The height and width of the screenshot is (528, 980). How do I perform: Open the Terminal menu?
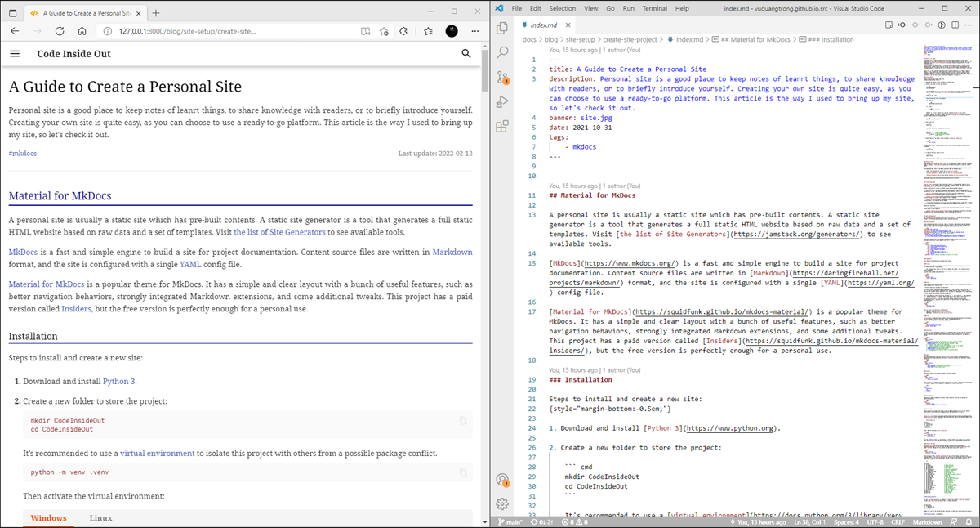click(656, 8)
